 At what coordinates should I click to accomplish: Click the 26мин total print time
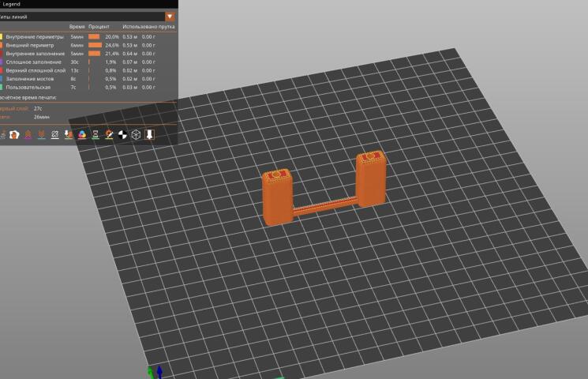42,117
